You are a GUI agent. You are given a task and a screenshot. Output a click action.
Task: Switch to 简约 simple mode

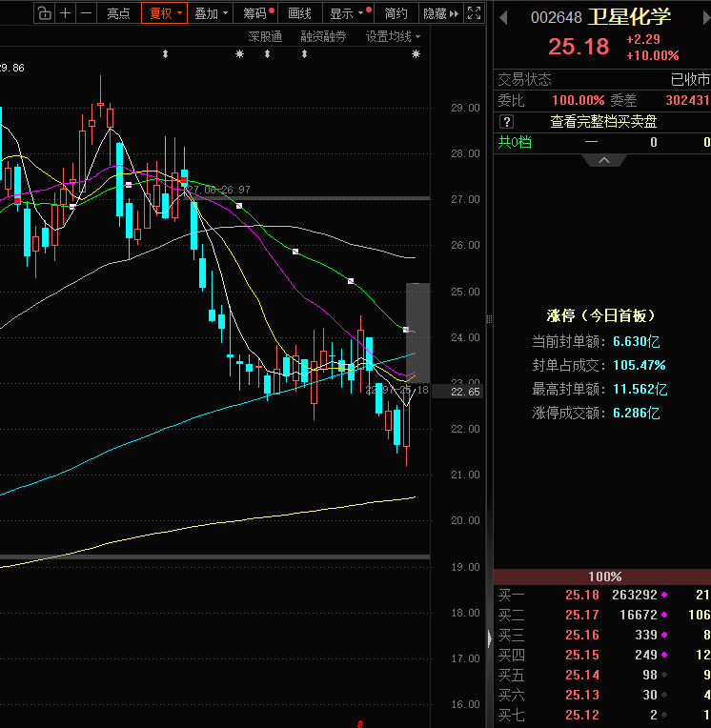[x=396, y=13]
